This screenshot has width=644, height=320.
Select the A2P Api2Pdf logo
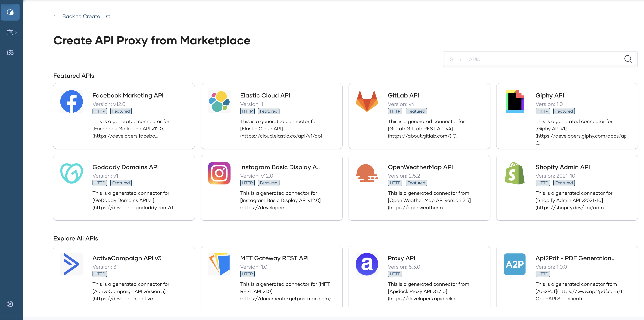point(515,264)
